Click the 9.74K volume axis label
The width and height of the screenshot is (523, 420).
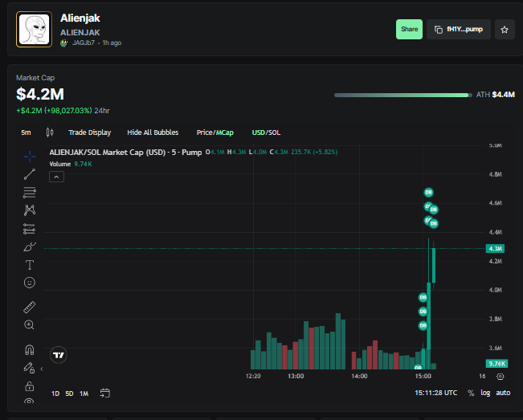point(496,364)
